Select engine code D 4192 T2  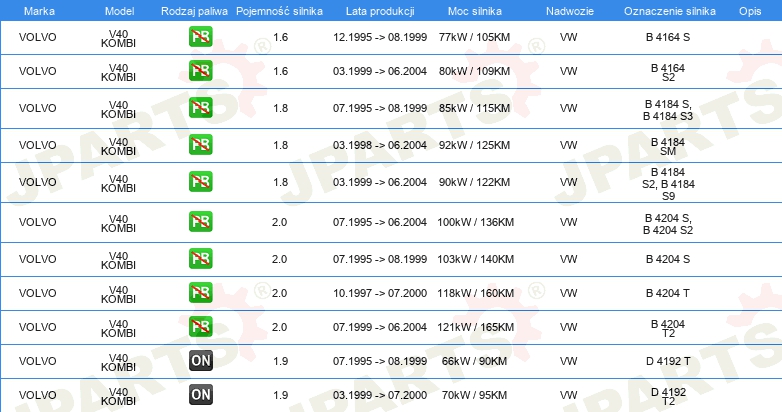(668, 397)
